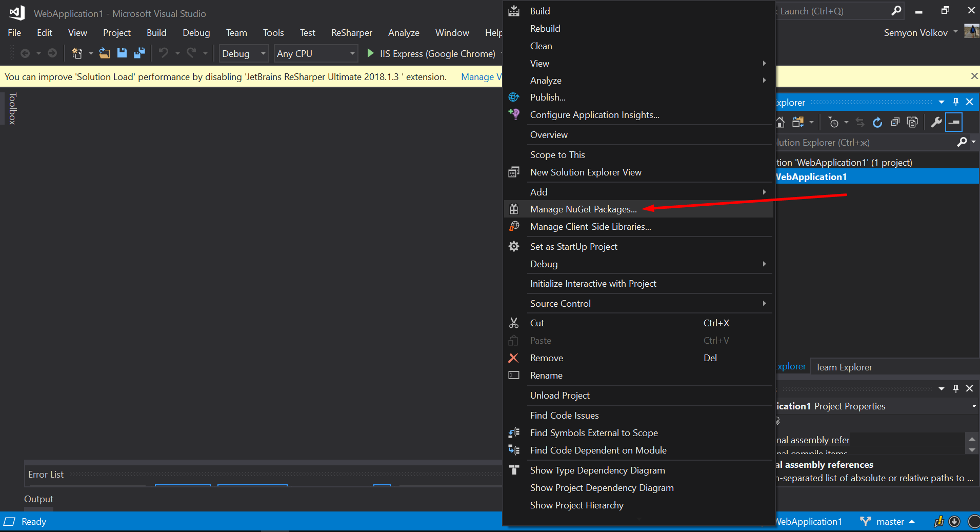
Task: Save the current file with Save icon
Action: pos(122,53)
